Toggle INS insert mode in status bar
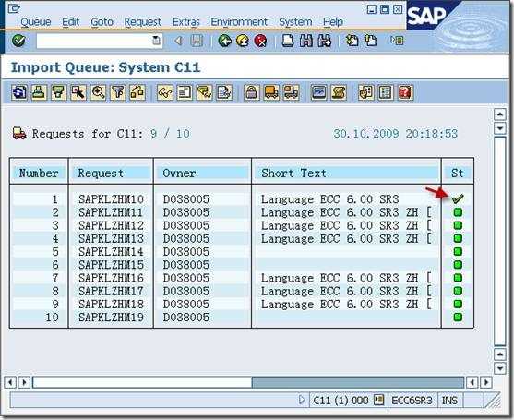 (449, 401)
